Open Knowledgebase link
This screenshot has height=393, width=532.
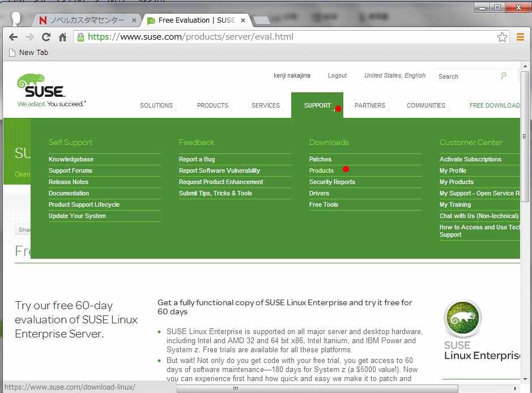71,159
